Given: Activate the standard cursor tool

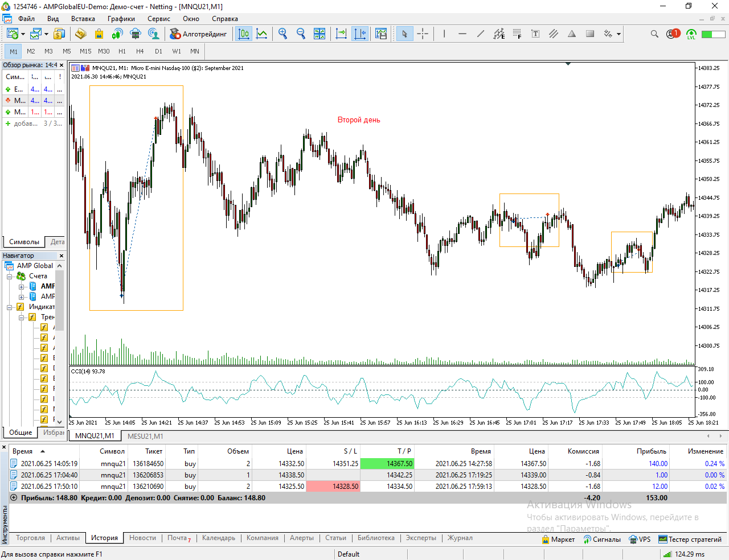Looking at the screenshot, I should point(404,34).
